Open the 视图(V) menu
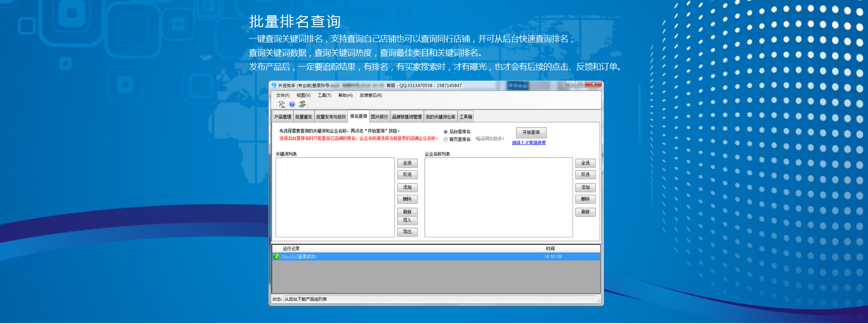The image size is (868, 324). [x=303, y=95]
